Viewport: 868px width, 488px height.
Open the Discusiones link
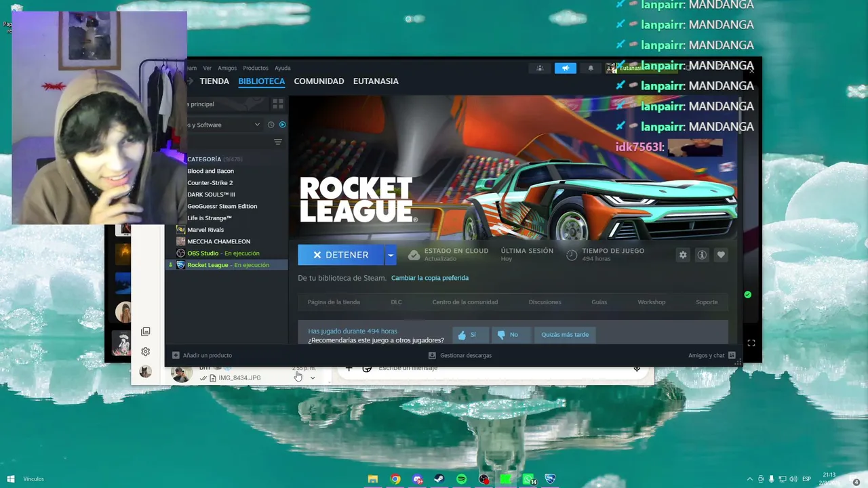point(545,302)
